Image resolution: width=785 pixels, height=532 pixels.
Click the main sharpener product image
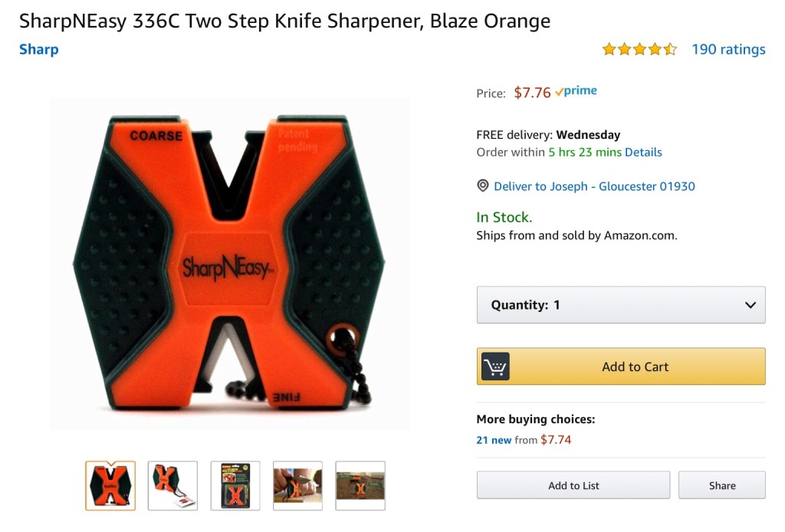coord(229,263)
